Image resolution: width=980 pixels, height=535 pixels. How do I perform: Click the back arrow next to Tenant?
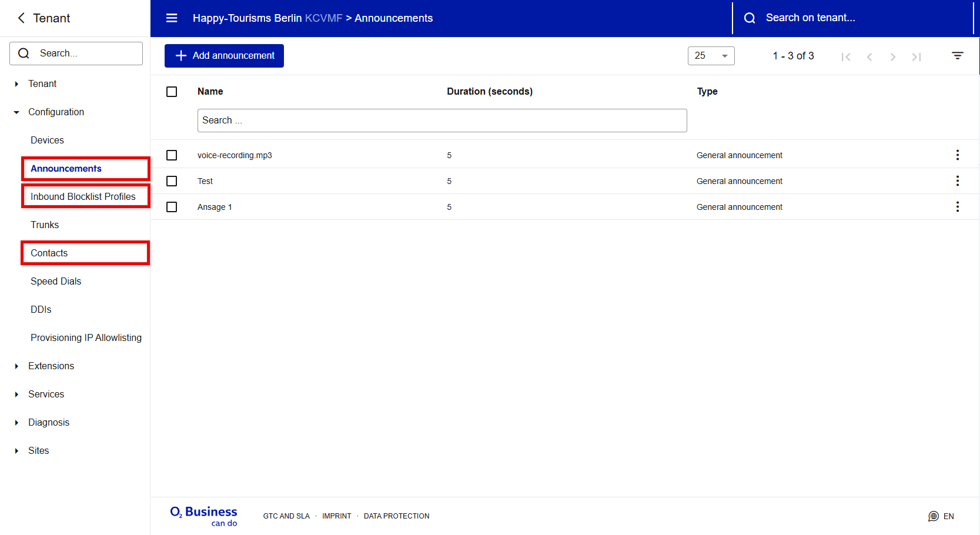point(21,18)
